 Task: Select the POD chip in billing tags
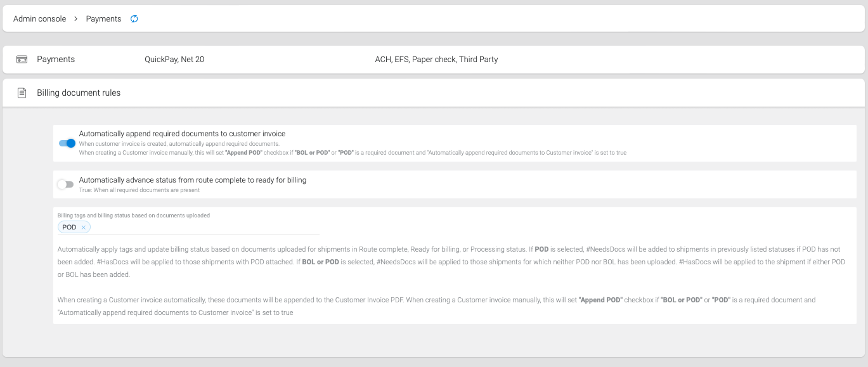69,228
